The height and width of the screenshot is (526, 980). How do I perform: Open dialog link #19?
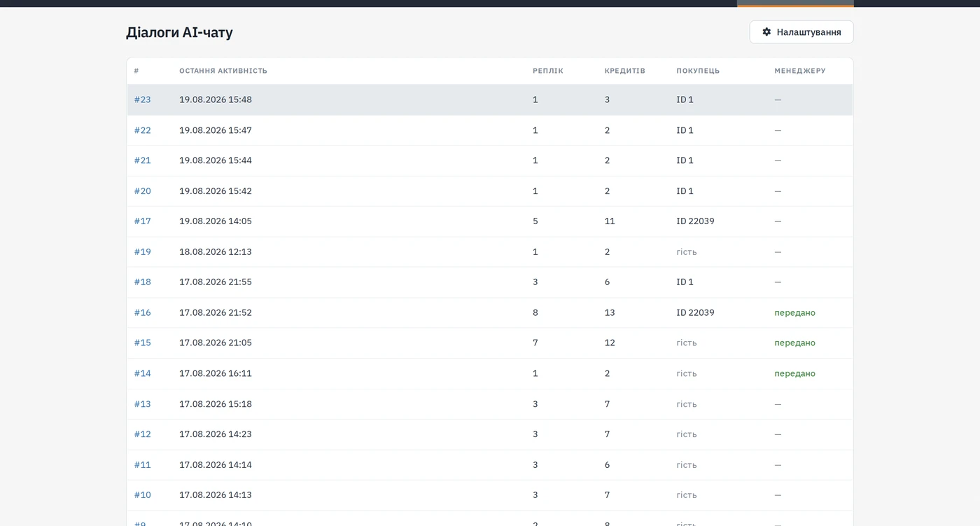point(143,251)
